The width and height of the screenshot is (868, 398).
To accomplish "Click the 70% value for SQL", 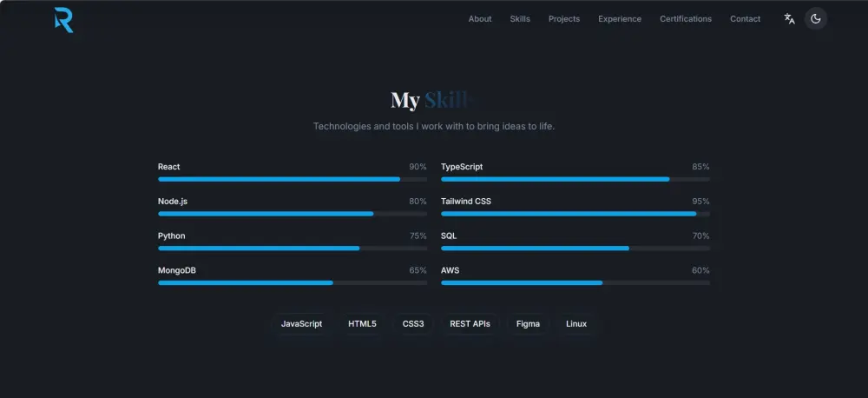I will (x=700, y=235).
